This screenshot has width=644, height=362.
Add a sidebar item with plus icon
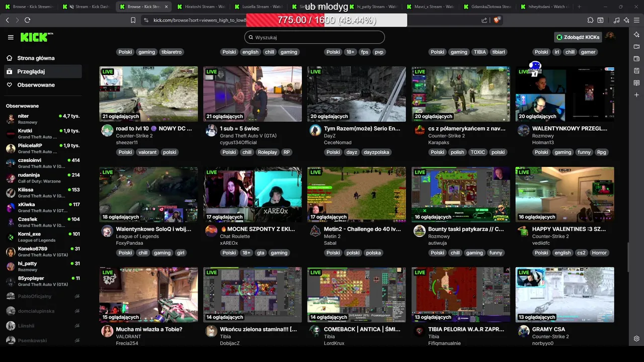click(x=636, y=95)
